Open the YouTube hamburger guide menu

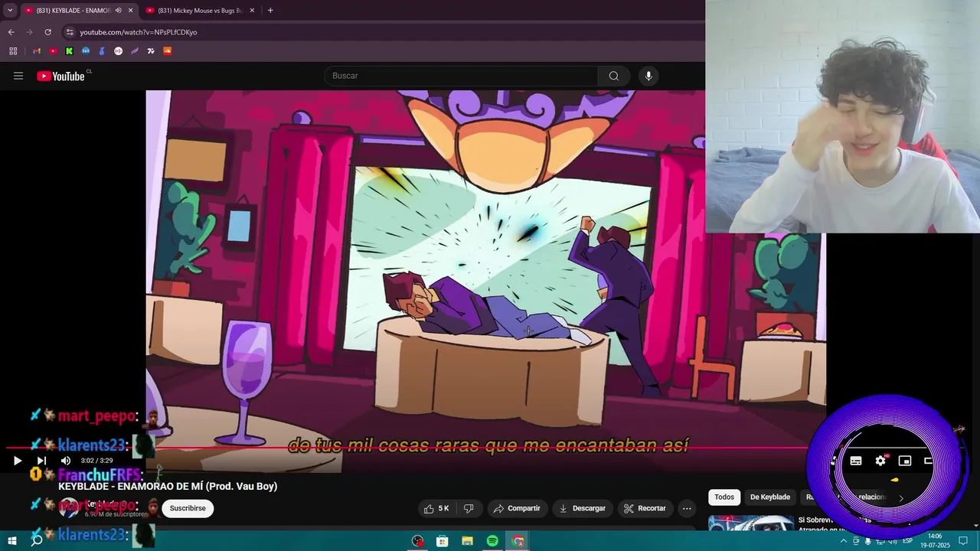(x=18, y=76)
